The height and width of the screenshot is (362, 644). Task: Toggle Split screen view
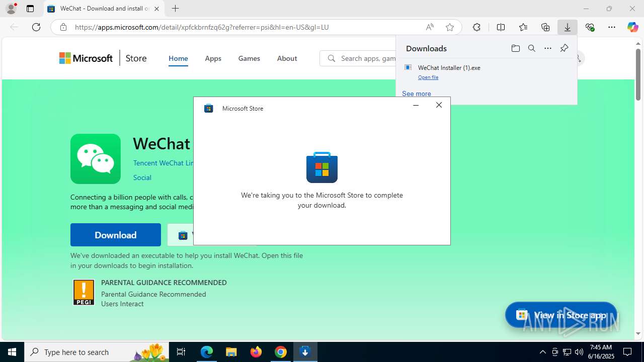tap(501, 27)
